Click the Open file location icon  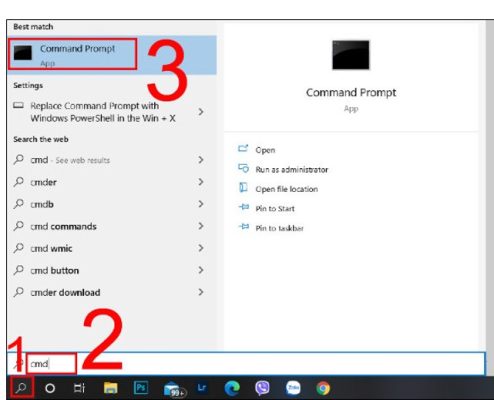point(243,188)
